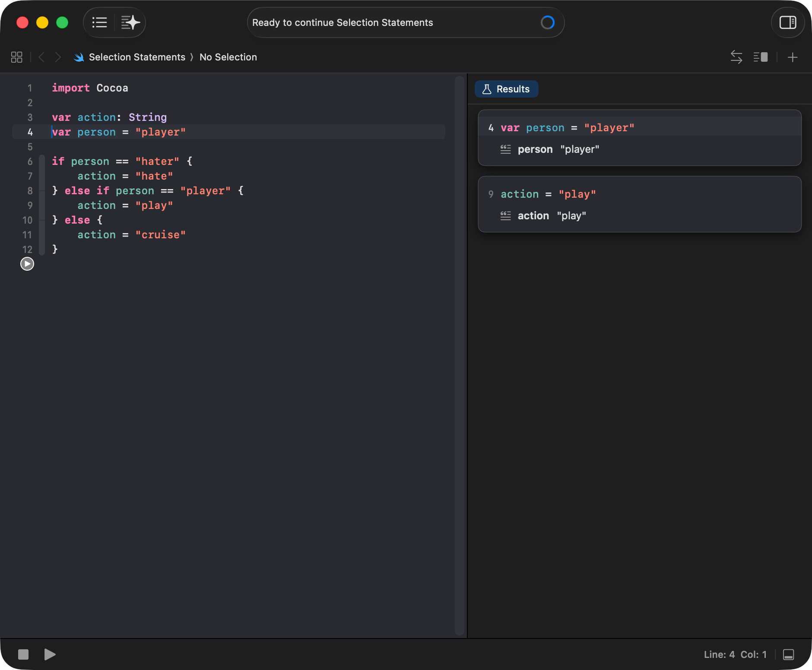Toggle the navigator sidebar list icon

pos(99,22)
